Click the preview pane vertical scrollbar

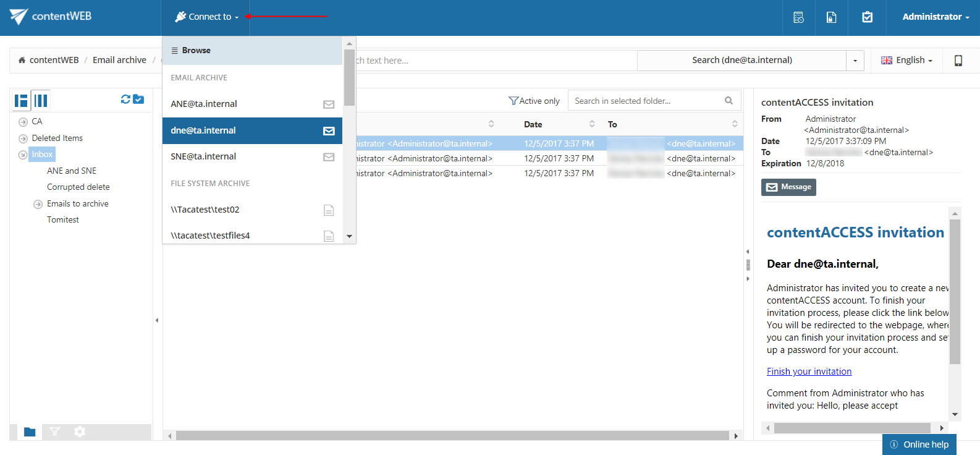(x=955, y=291)
